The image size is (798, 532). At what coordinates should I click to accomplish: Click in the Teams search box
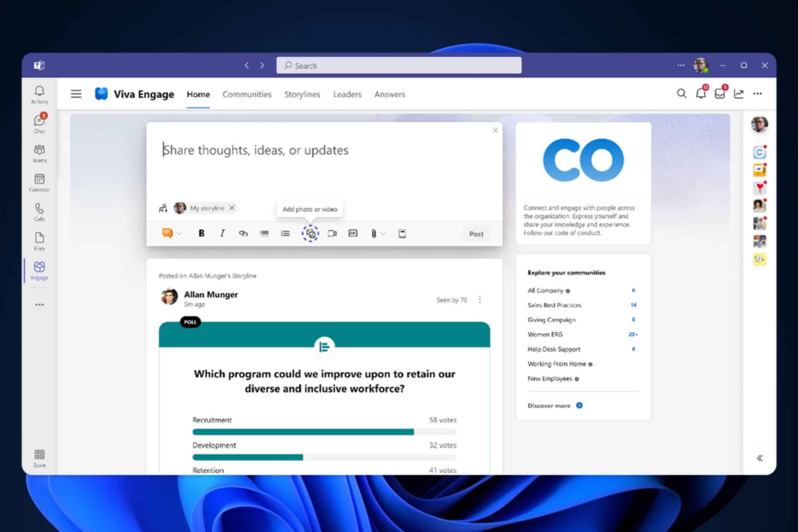coord(399,66)
